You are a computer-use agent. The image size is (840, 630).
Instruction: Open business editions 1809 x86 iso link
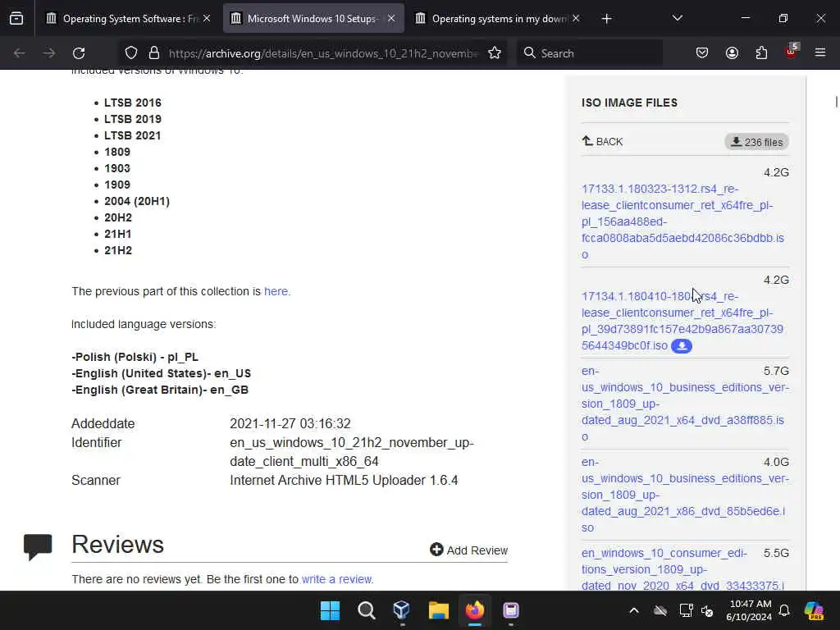coord(685,495)
